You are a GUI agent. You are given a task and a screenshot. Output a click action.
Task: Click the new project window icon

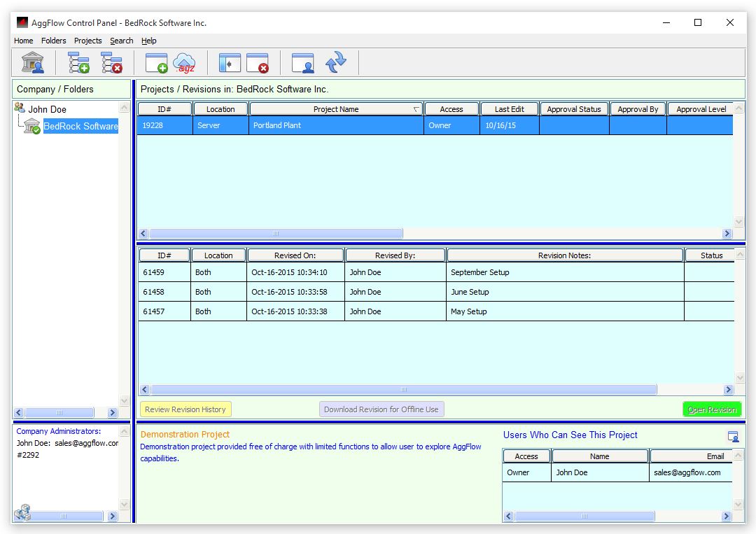(x=156, y=62)
